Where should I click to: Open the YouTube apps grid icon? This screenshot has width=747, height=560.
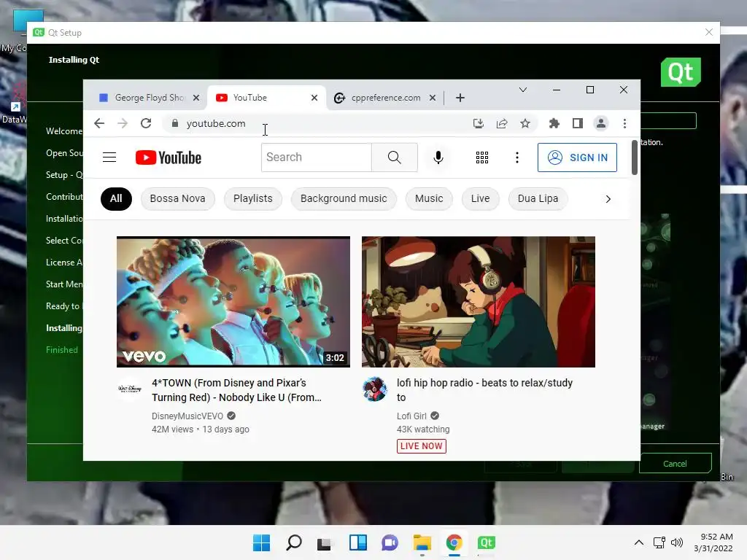482,157
